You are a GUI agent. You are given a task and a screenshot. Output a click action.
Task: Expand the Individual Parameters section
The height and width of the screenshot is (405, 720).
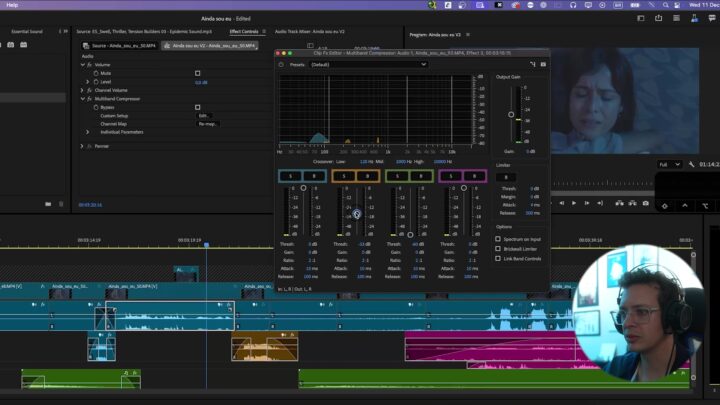(x=88, y=132)
